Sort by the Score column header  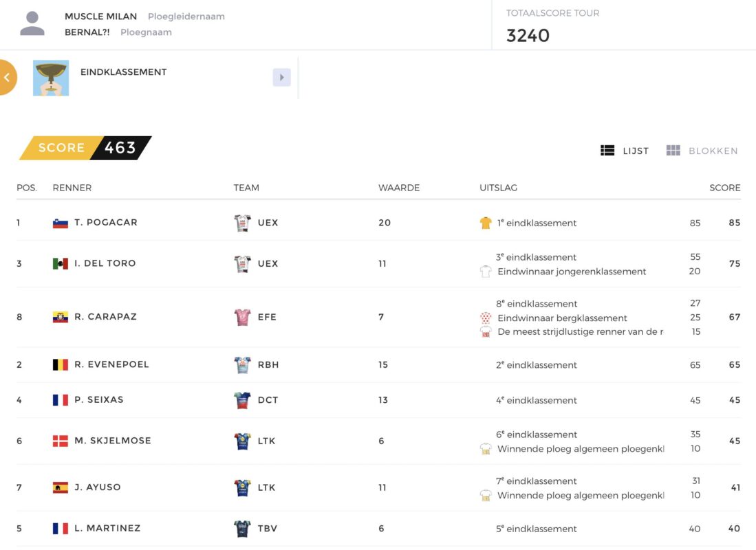(x=724, y=188)
